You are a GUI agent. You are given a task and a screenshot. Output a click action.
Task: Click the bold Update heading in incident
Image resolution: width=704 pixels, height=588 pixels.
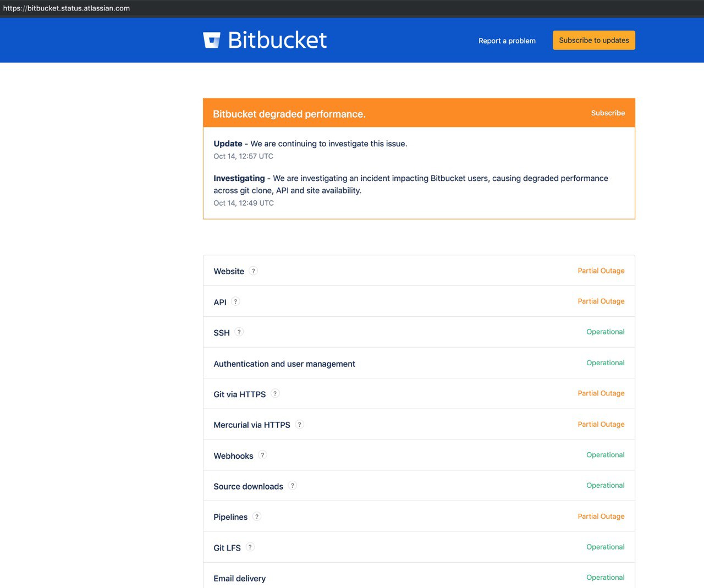[x=228, y=144]
